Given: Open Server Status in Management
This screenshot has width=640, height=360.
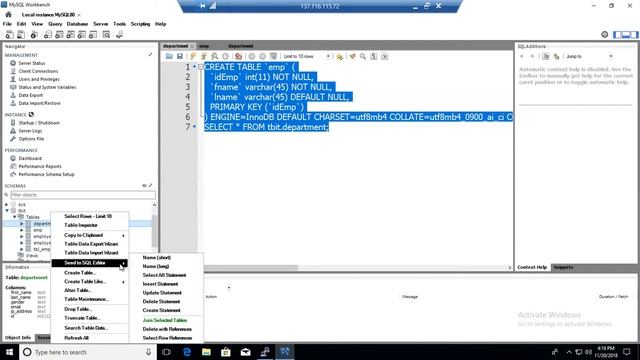Looking at the screenshot, I should [32, 63].
